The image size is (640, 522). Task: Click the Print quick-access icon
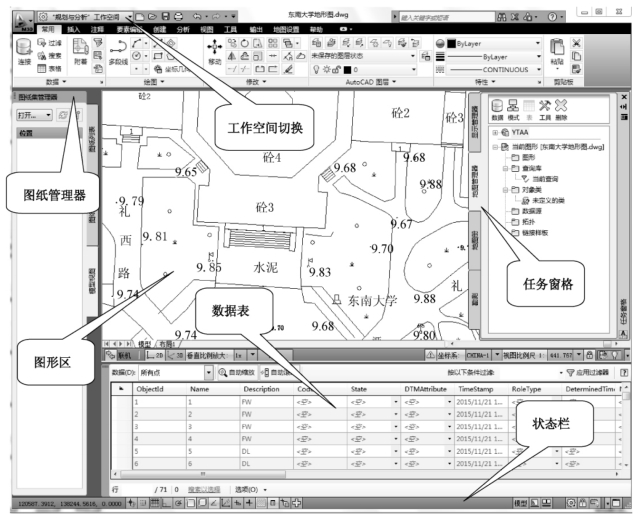[x=178, y=17]
